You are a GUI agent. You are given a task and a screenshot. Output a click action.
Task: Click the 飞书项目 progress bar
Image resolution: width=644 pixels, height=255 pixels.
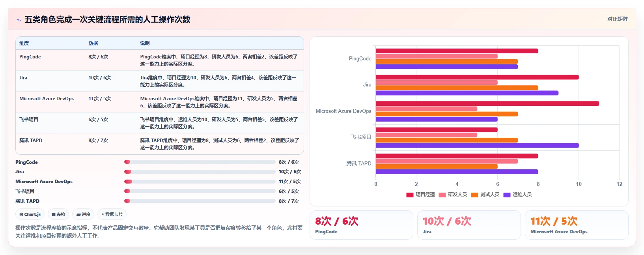pyautogui.click(x=200, y=191)
